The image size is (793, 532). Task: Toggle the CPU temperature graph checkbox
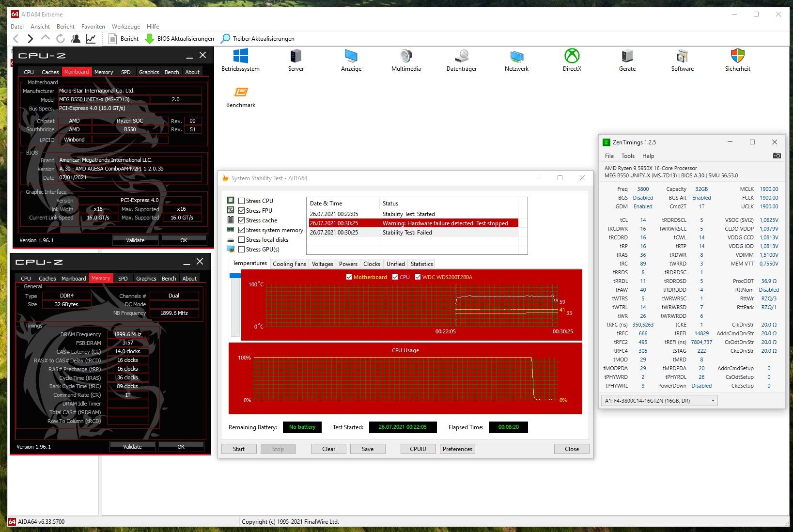pos(395,277)
